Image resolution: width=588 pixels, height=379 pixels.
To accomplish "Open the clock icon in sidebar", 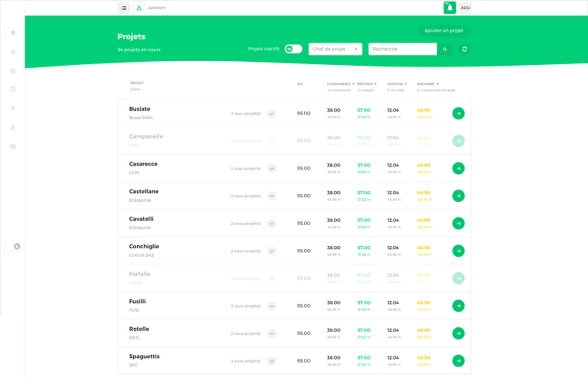I will pos(13,51).
